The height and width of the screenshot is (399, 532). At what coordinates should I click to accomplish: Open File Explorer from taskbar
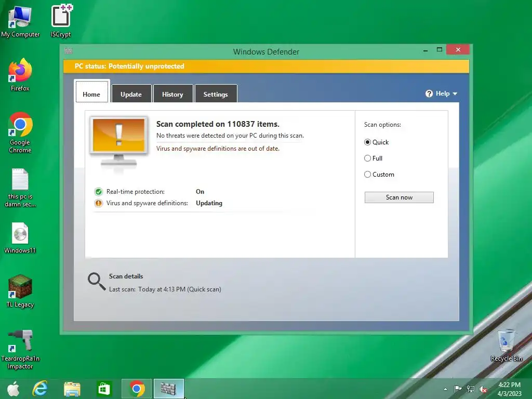(x=72, y=389)
